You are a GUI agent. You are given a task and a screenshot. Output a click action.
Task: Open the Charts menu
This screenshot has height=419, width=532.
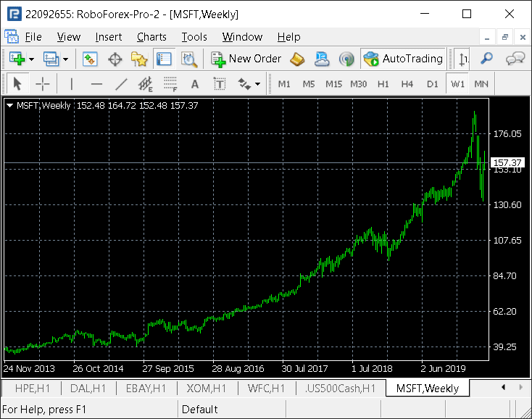point(151,37)
